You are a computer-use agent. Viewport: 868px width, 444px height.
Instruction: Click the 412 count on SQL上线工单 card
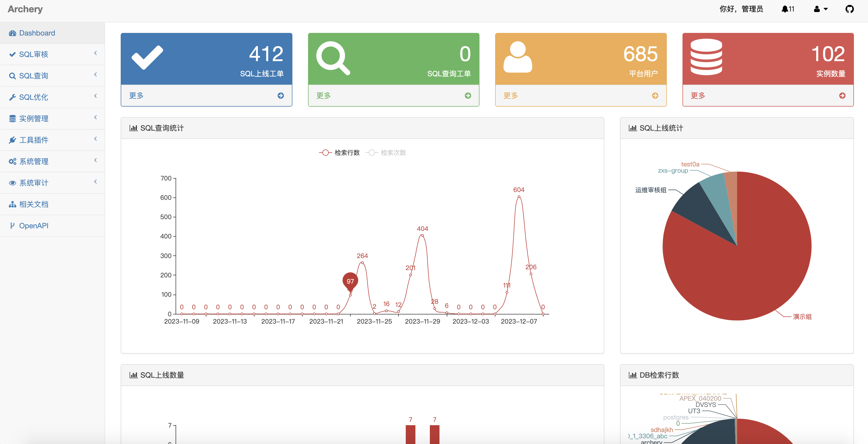coord(266,54)
